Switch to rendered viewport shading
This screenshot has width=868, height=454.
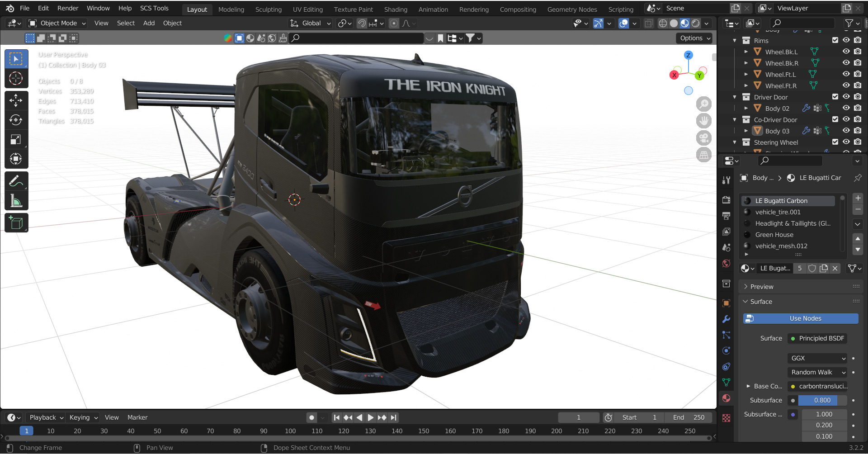tap(696, 24)
